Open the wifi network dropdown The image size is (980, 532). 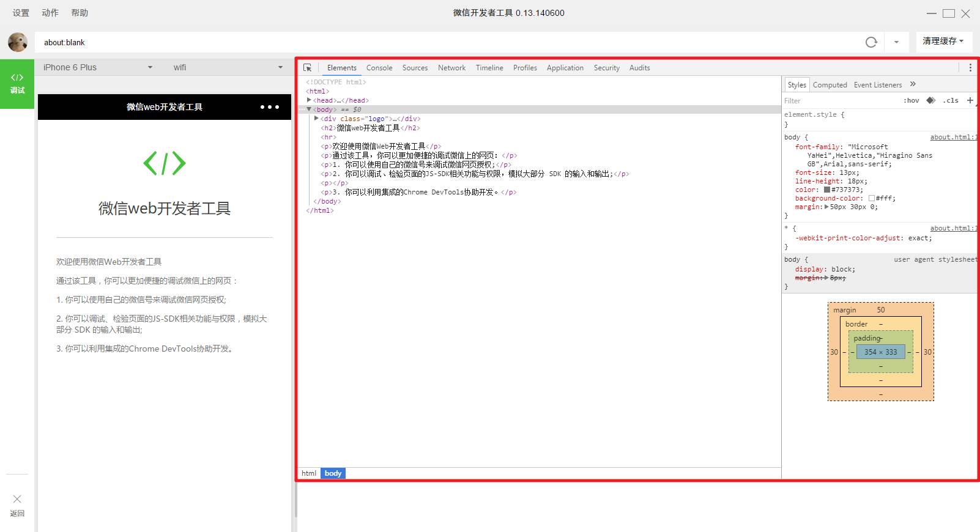pos(228,67)
